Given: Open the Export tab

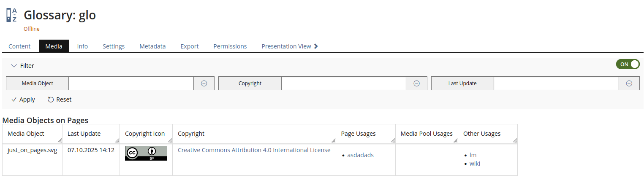Looking at the screenshot, I should 190,46.
